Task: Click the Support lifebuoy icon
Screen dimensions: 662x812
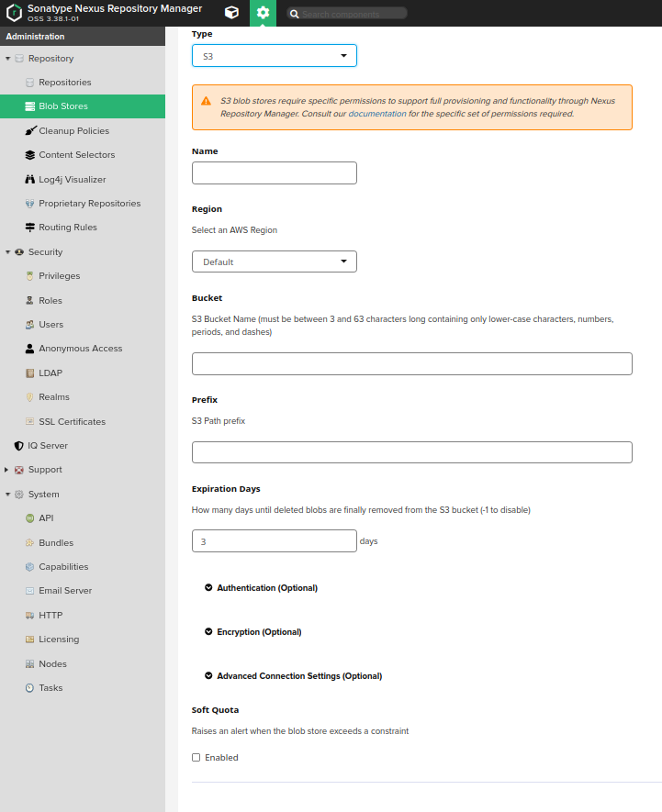Action: 19,470
